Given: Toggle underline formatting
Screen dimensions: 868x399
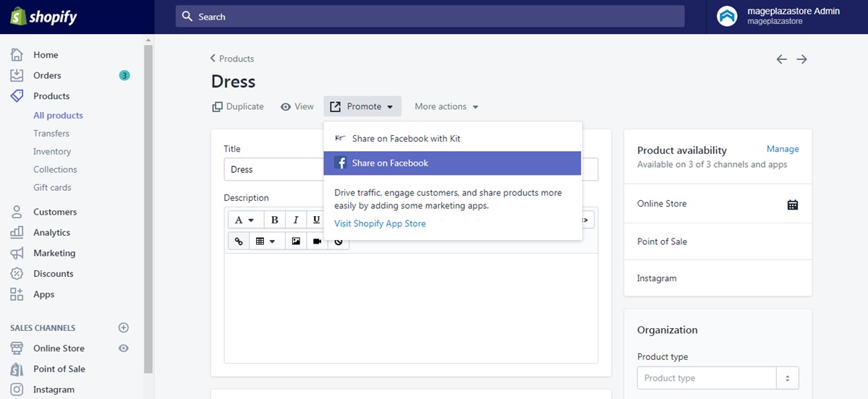Looking at the screenshot, I should (x=316, y=220).
